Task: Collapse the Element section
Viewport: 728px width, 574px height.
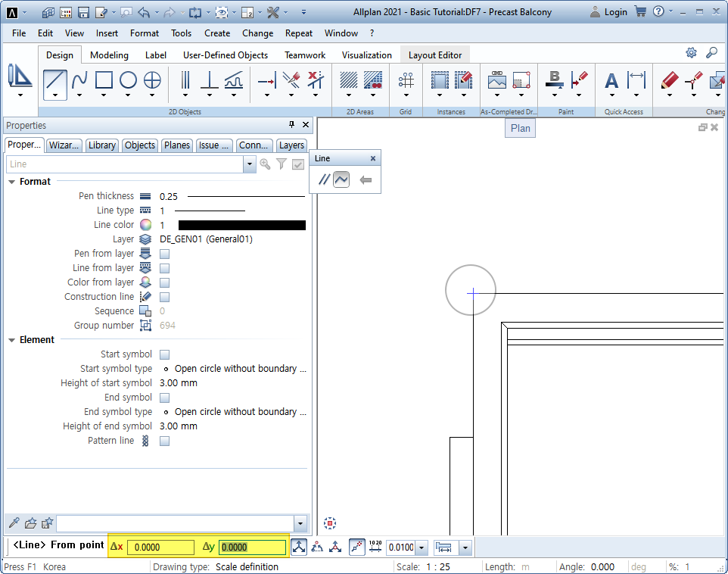Action: click(11, 340)
